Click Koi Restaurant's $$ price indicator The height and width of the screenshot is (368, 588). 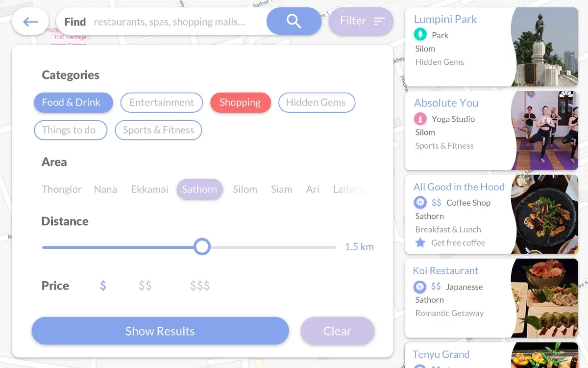coord(436,287)
